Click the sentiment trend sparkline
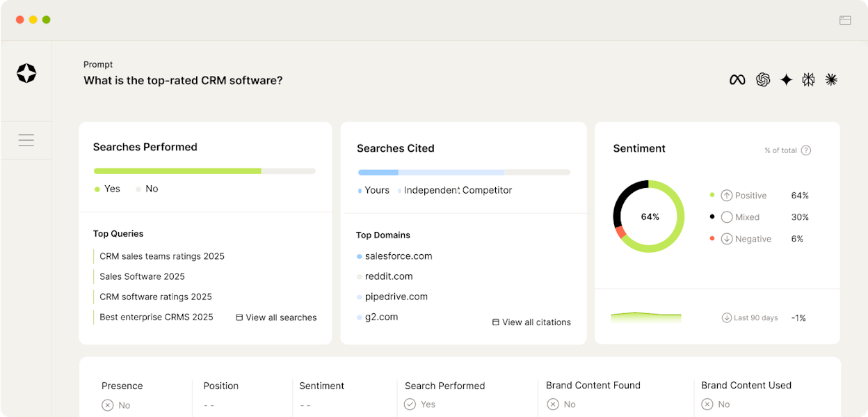Screen dimensions: 868x417 646,317
